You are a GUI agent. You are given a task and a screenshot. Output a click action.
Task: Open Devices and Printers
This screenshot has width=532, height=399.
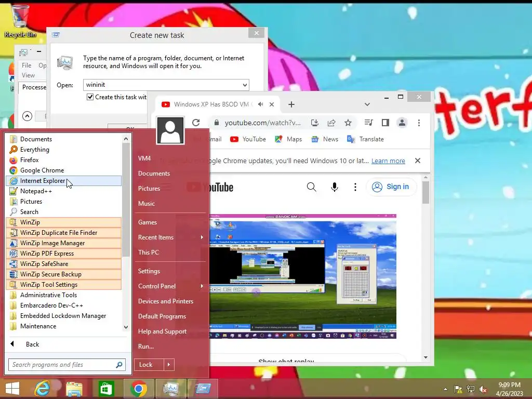click(x=166, y=301)
